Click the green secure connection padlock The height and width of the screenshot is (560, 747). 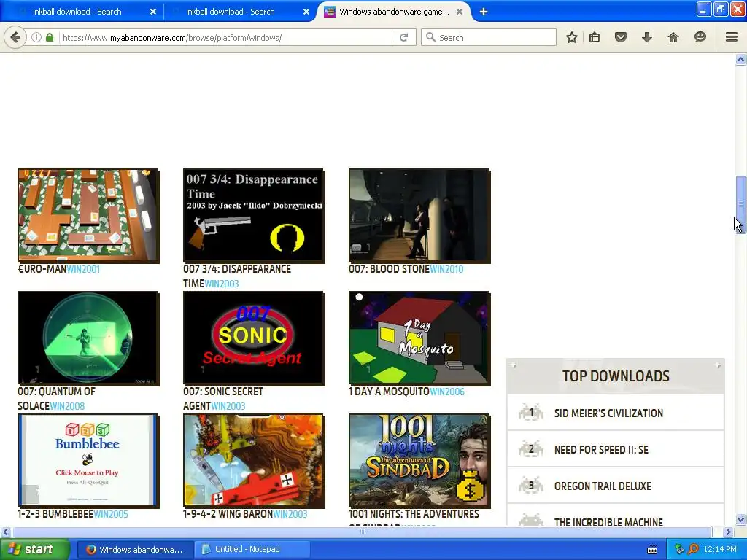pos(50,37)
